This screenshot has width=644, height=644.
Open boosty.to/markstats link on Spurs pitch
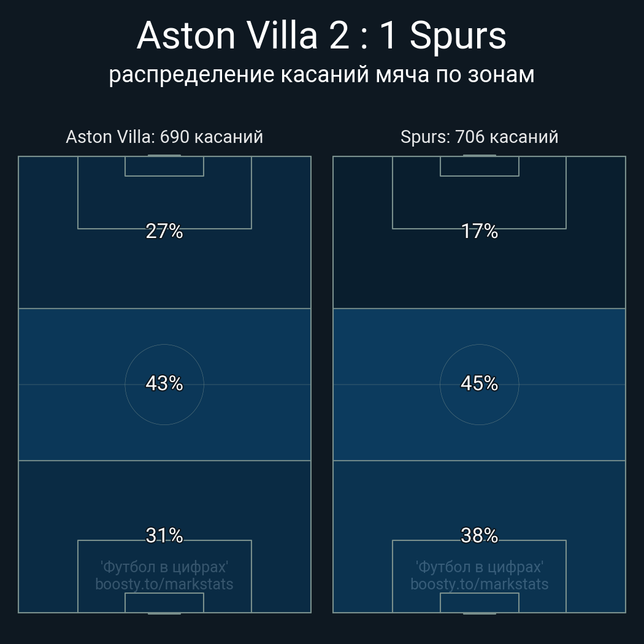coord(479,585)
